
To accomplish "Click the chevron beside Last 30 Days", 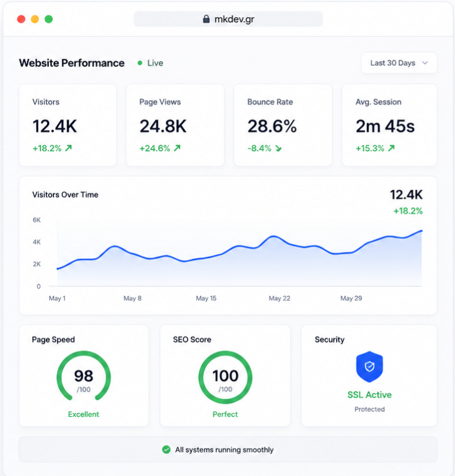I will pyautogui.click(x=425, y=63).
